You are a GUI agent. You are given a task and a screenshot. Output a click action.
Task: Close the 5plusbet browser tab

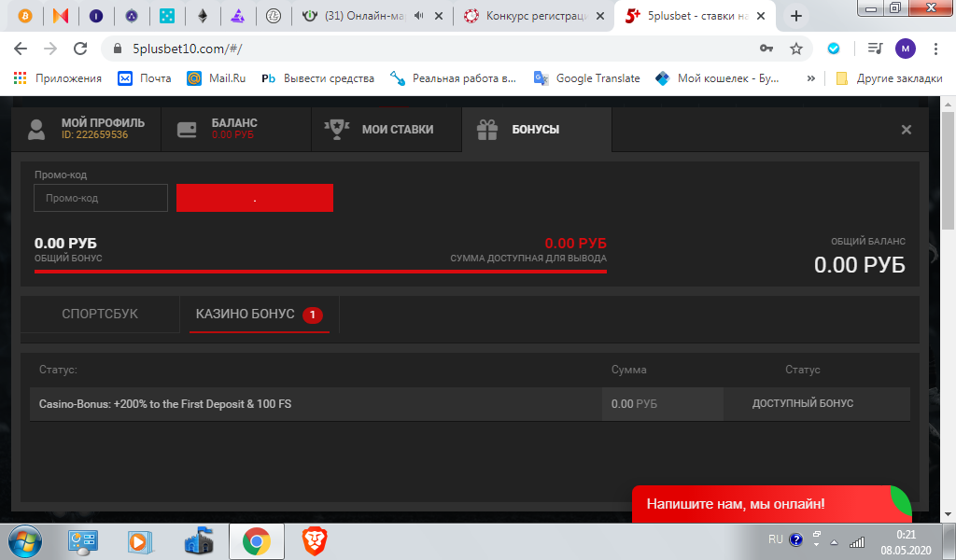[761, 17]
